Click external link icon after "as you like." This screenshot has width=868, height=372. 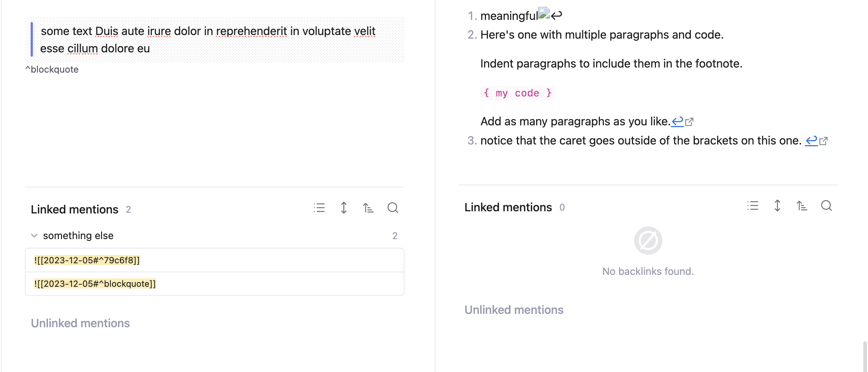(x=689, y=122)
